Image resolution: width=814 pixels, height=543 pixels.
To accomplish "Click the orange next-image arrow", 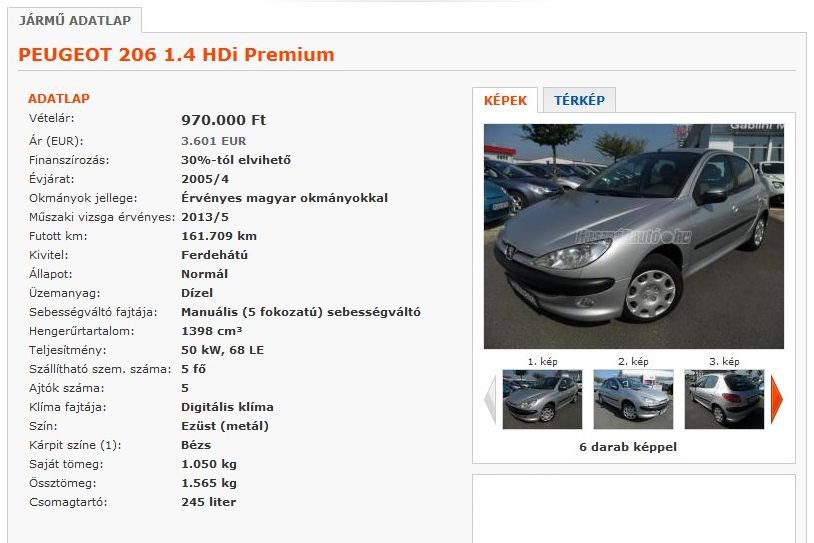I will [x=777, y=399].
